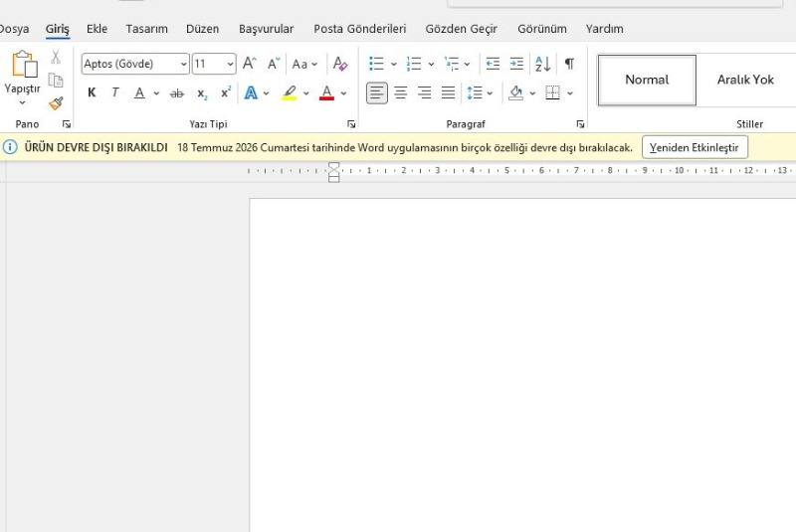This screenshot has width=796, height=532.
Task: Toggle underline (A) formatting
Action: coord(139,92)
